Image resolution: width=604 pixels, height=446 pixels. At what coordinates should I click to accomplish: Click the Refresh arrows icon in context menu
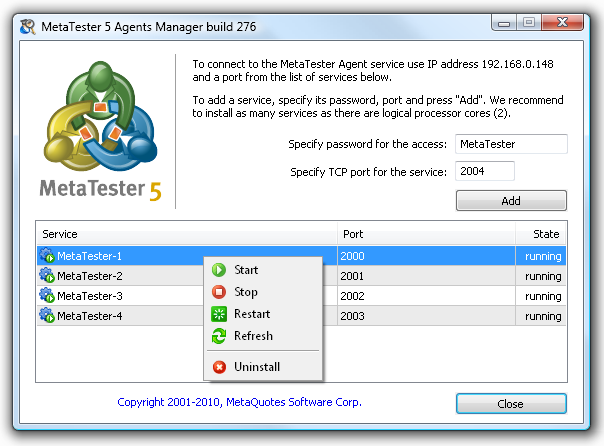(219, 336)
